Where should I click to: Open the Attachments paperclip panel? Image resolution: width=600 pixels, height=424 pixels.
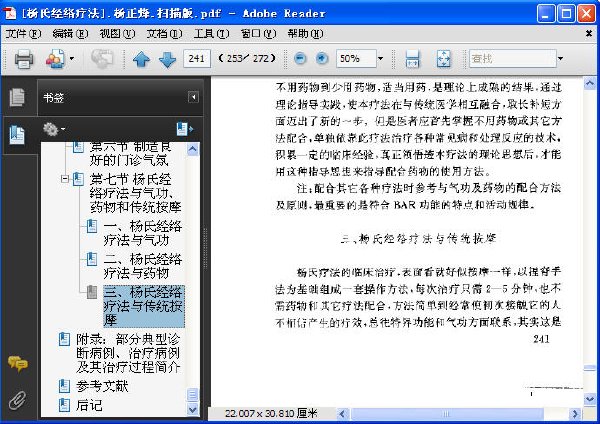(x=17, y=399)
